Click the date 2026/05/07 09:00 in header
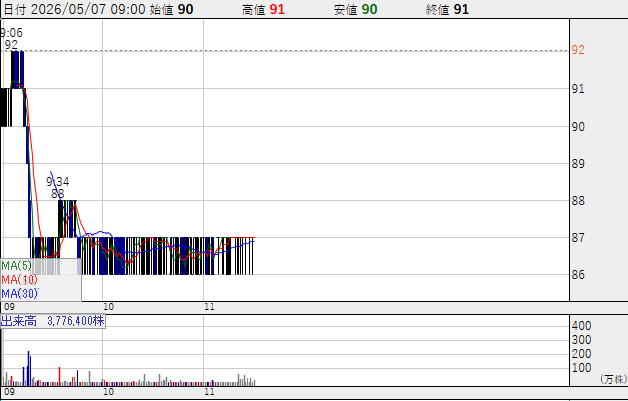Screen dimensions: 628x401 pyautogui.click(x=88, y=9)
